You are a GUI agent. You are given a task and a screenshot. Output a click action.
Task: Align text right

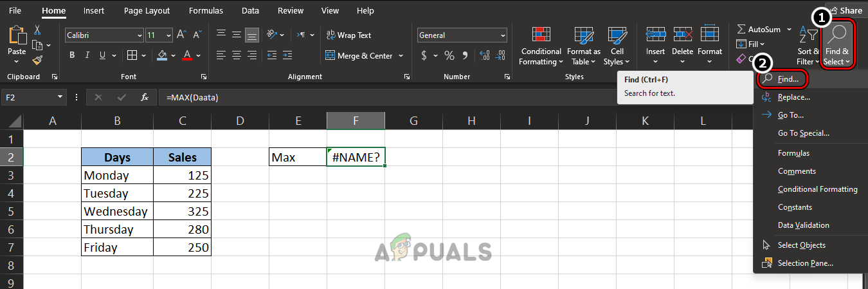(252, 55)
